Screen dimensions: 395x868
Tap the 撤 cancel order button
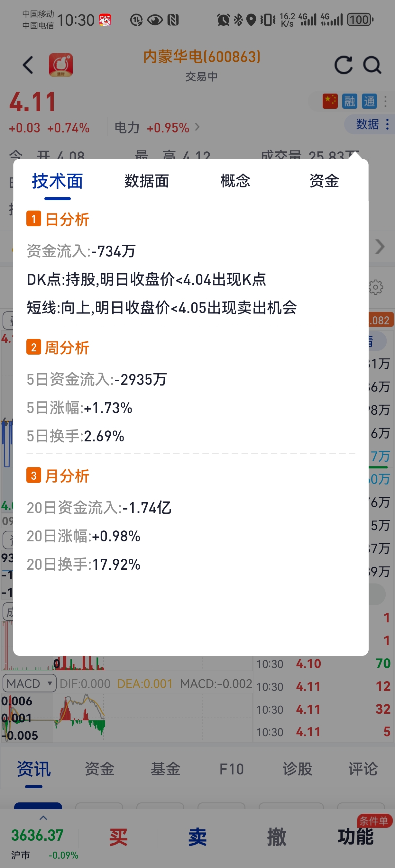click(276, 837)
